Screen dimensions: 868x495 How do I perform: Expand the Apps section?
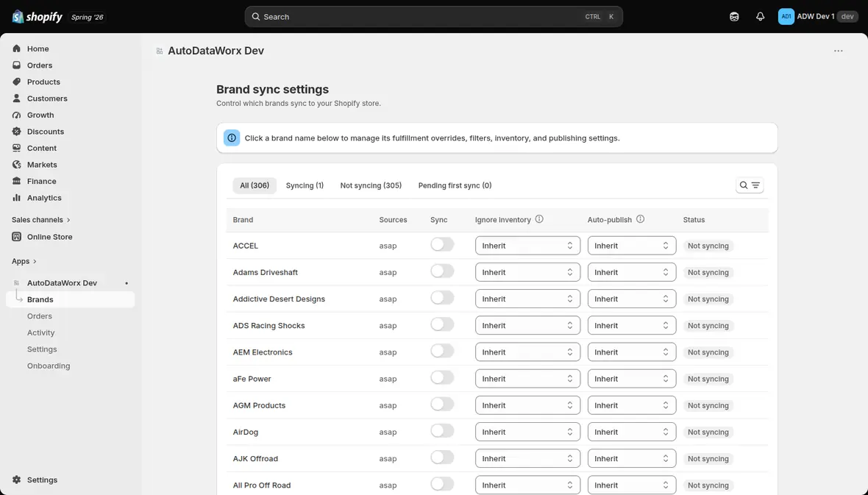(24, 261)
